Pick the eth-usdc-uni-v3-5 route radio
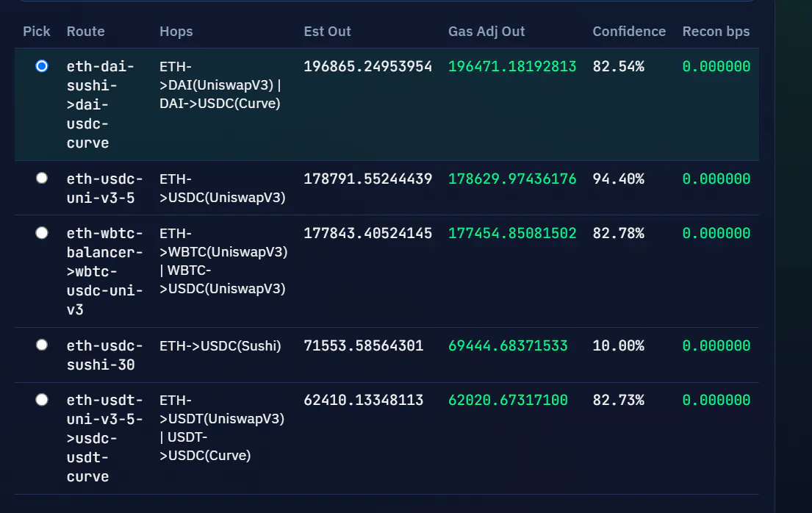Viewport: 812px width, 513px height. pyautogui.click(x=42, y=179)
